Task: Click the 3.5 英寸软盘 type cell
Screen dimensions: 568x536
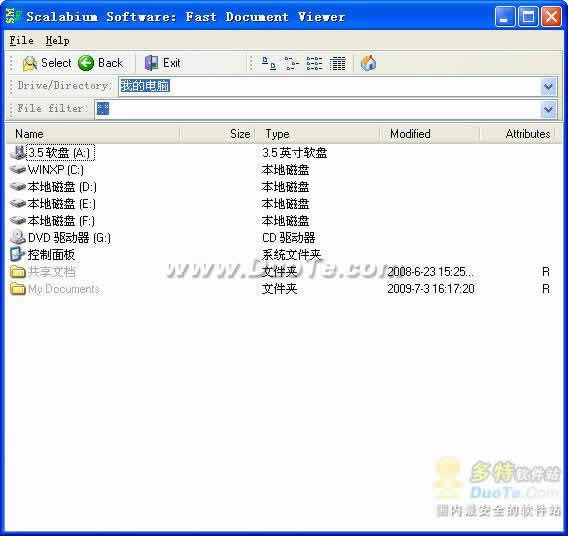Action: (295, 153)
